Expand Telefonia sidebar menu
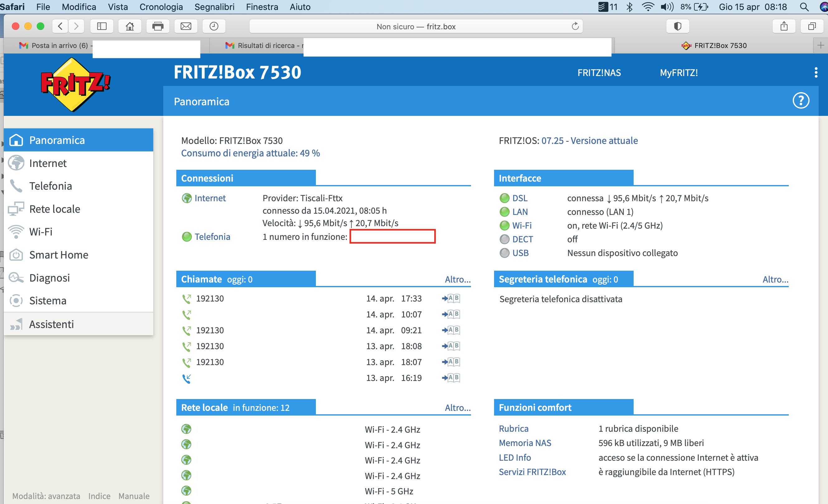 click(79, 186)
